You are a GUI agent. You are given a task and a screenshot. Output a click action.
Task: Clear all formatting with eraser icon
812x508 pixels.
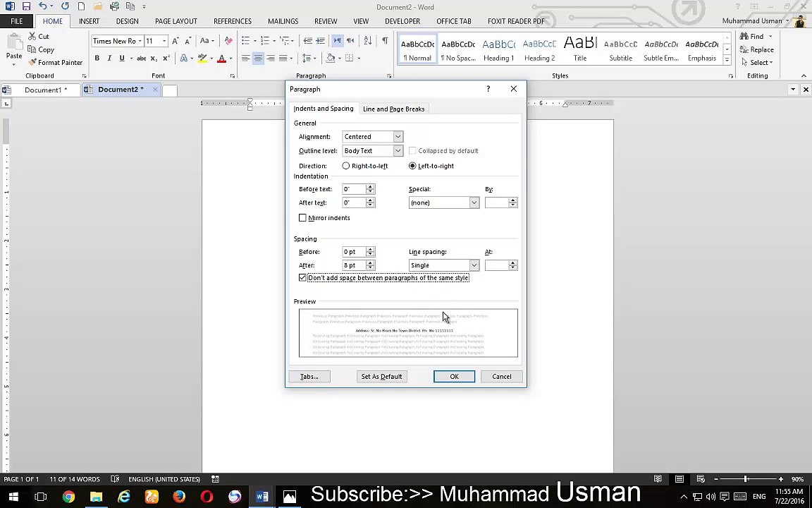228,41
